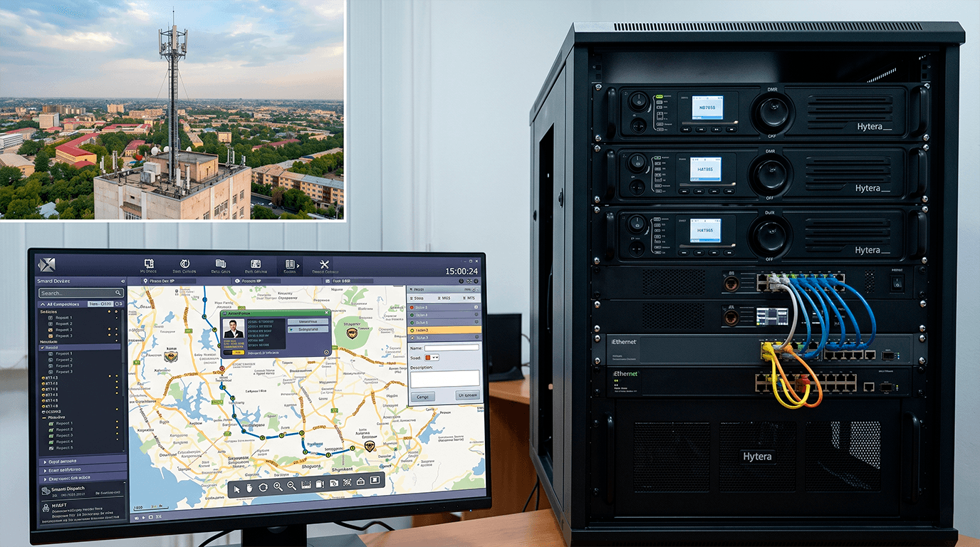Click the info icon on the red-dot row
The height and width of the screenshot is (547, 980).
476,307
